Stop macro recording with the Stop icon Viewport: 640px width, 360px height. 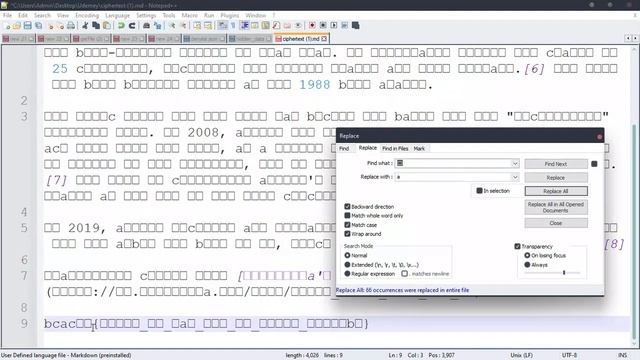(323, 25)
